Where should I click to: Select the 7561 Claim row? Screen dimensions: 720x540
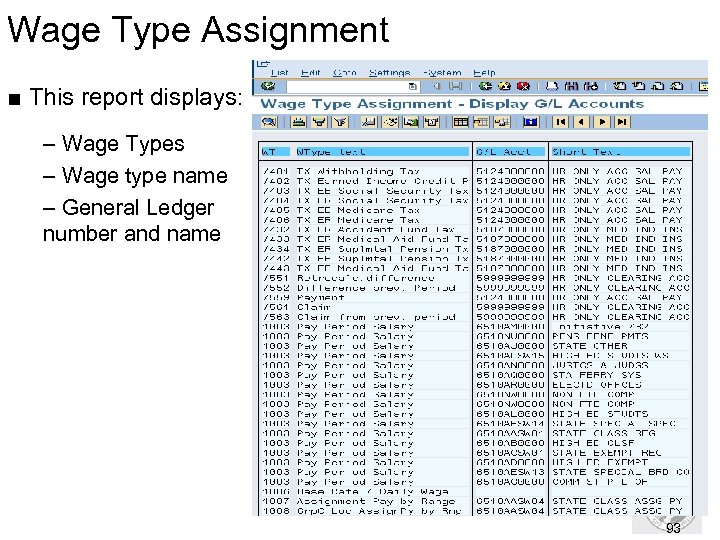click(475, 307)
